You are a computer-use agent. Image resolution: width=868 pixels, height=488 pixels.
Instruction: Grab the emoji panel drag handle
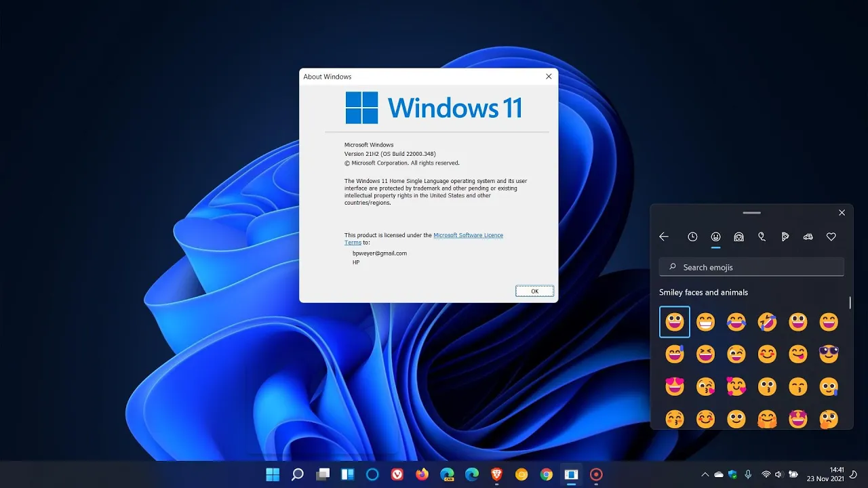(x=751, y=213)
